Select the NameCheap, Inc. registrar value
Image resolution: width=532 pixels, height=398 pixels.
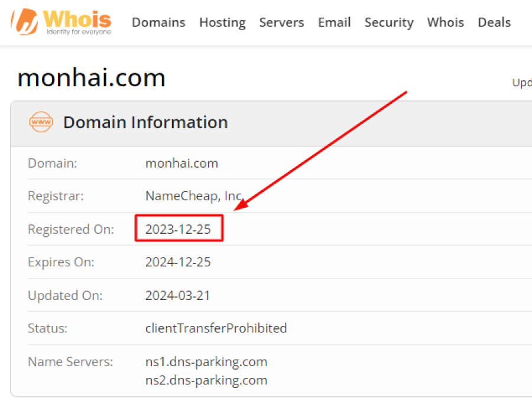[194, 196]
